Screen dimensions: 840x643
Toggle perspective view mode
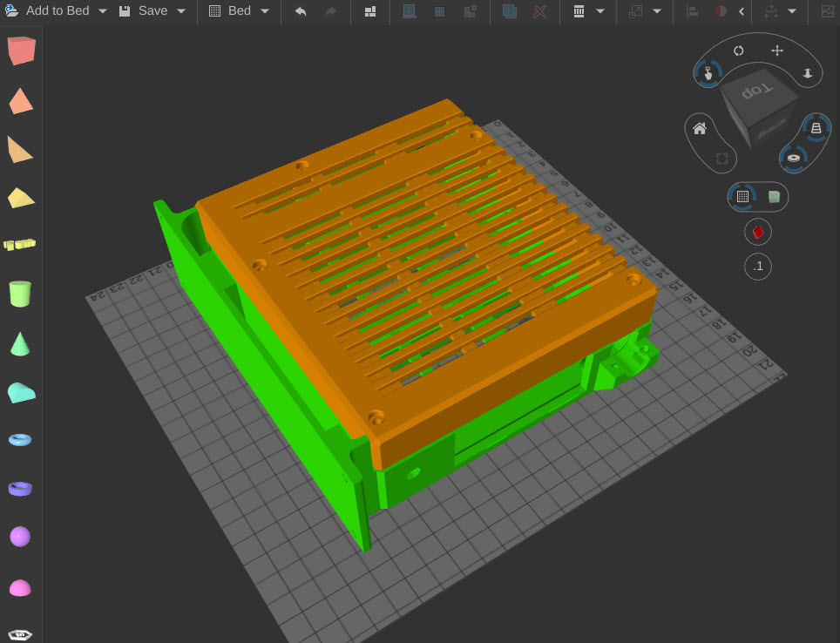[x=816, y=128]
